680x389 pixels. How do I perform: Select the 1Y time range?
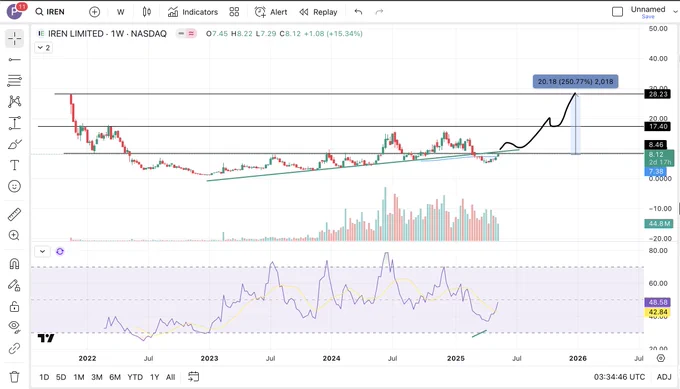click(x=154, y=377)
